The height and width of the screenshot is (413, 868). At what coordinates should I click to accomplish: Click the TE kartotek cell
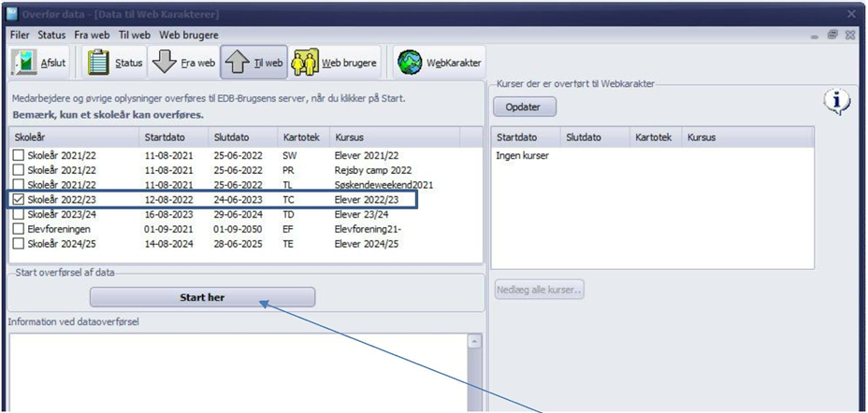288,243
